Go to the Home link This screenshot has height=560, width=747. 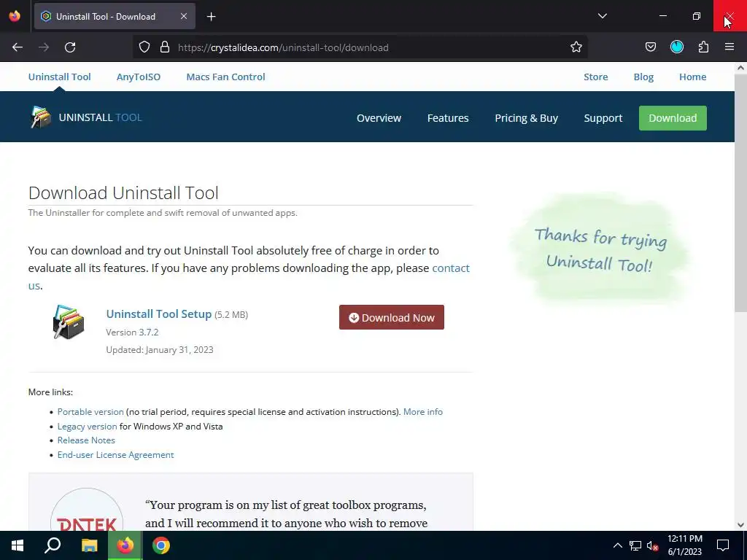[693, 77]
